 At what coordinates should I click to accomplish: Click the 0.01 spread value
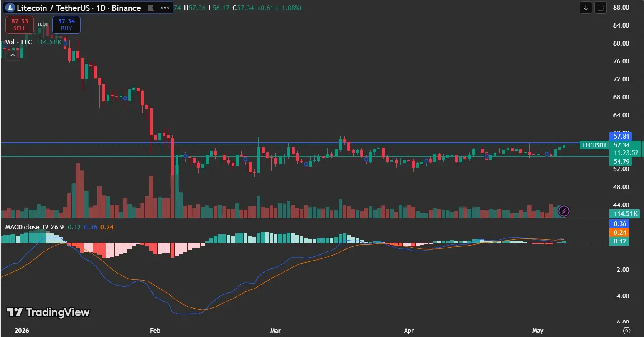pyautogui.click(x=43, y=25)
